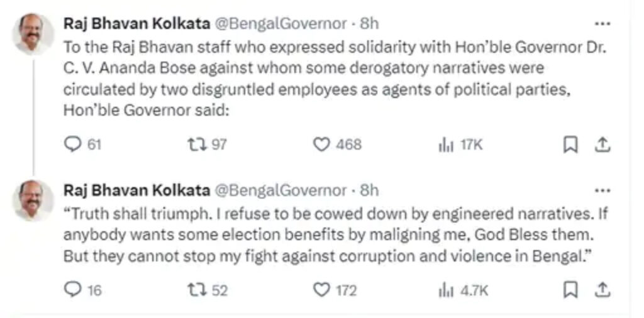Reply to the "Truth shall triumph" tweet
The height and width of the screenshot is (318, 644).
(x=73, y=290)
